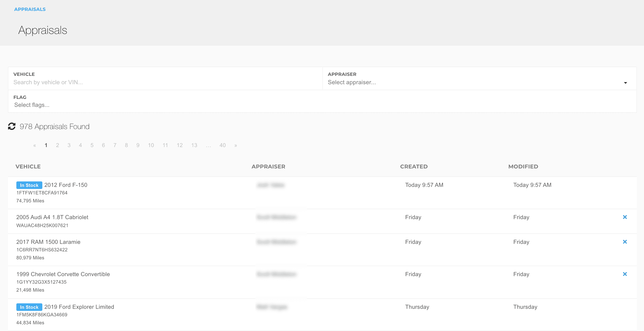Go to page 13 in pagination
This screenshot has height=331, width=644.
click(194, 145)
